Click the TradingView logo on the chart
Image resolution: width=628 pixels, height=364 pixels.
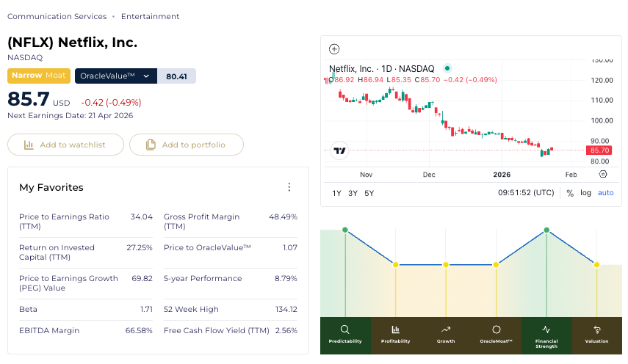point(339,151)
